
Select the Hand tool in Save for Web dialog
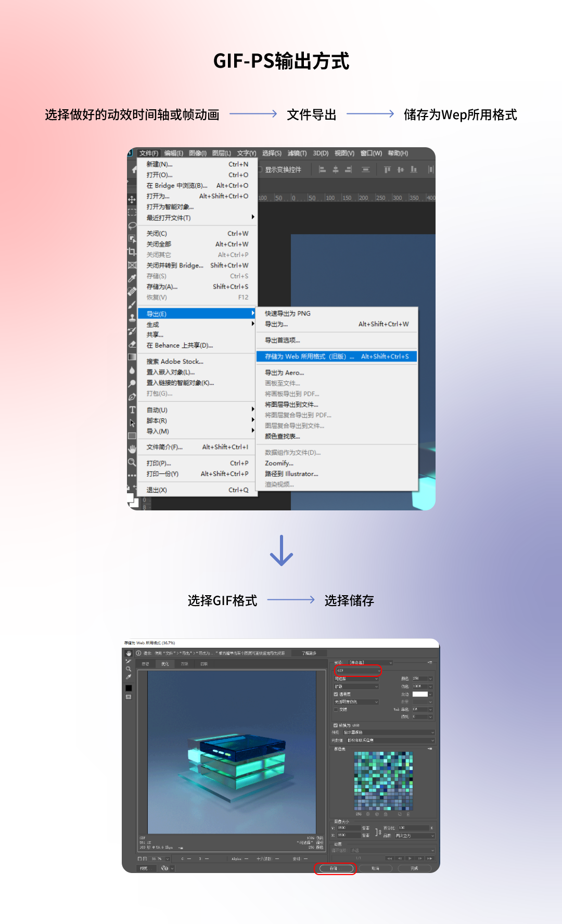[129, 653]
